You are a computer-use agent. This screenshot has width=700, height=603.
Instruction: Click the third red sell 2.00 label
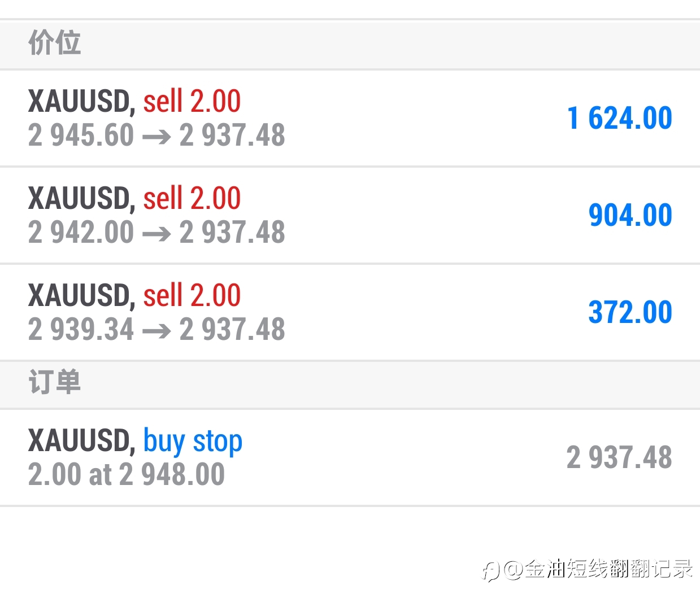192,296
